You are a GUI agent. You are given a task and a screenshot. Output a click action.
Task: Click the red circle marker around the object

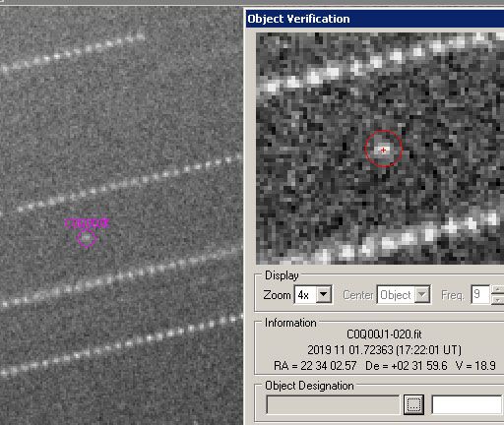pos(384,149)
